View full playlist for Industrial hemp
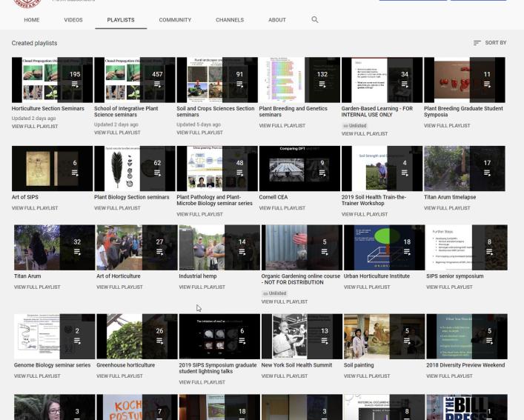This screenshot has height=420, width=524. 202,287
